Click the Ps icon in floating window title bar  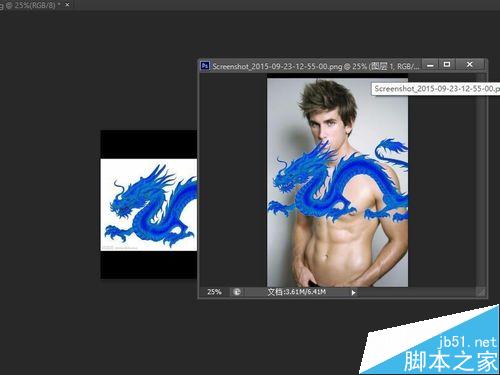(205, 66)
